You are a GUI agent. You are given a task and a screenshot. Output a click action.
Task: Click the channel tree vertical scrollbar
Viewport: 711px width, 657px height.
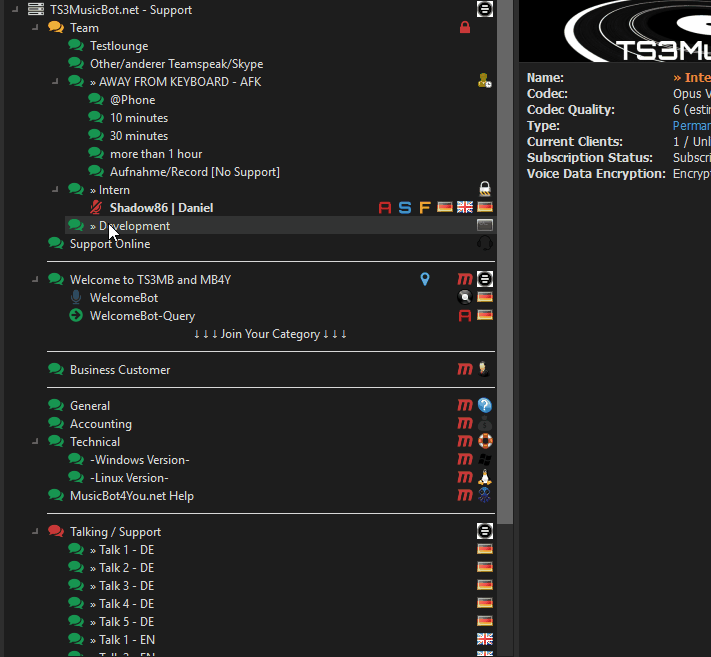[505, 262]
